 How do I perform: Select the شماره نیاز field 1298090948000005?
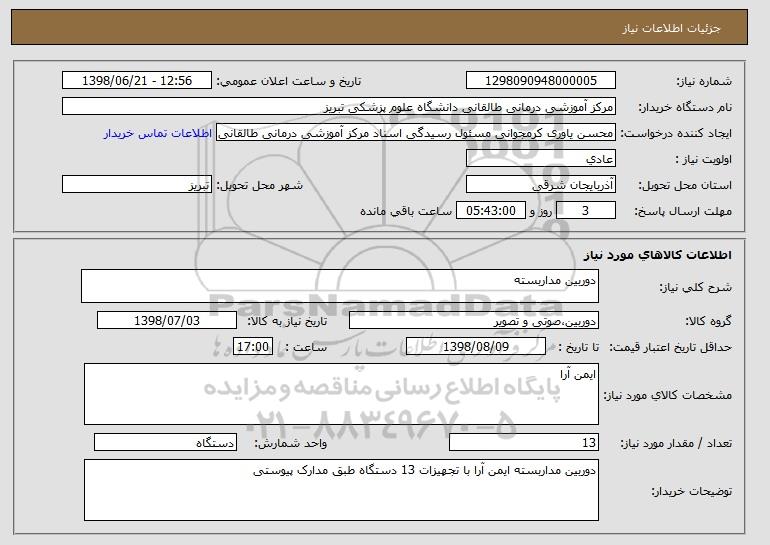pyautogui.click(x=541, y=81)
